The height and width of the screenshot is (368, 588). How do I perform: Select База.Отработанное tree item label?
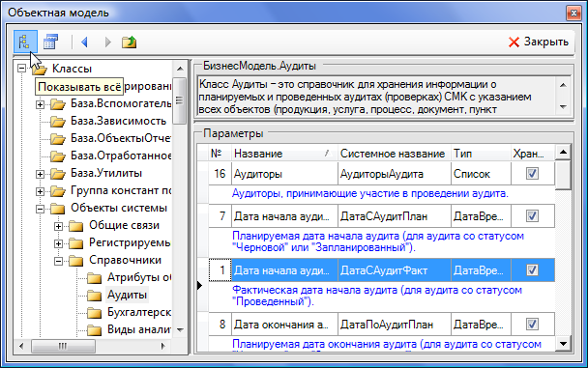[121, 156]
